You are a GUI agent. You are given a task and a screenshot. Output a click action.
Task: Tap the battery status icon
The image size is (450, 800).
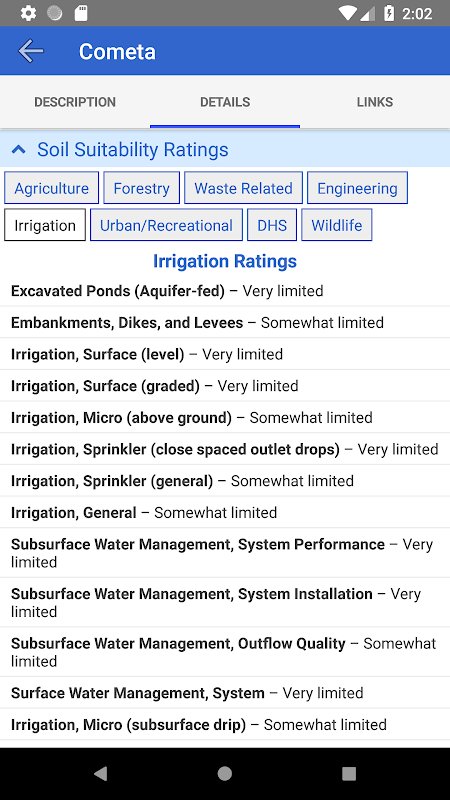389,13
